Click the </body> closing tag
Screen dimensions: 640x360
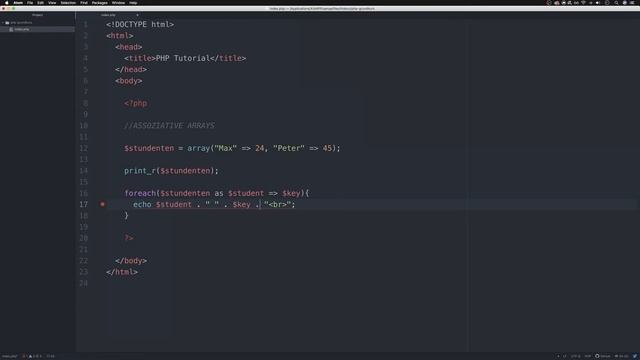coord(131,260)
